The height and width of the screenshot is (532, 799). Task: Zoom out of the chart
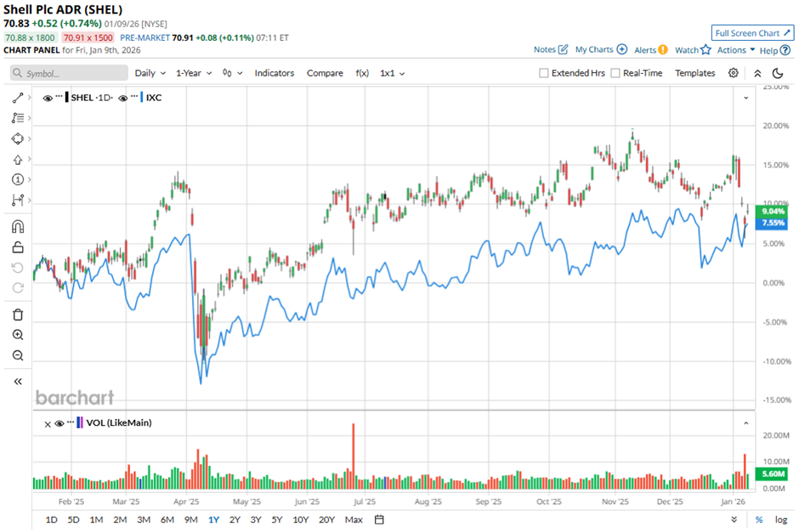point(17,355)
